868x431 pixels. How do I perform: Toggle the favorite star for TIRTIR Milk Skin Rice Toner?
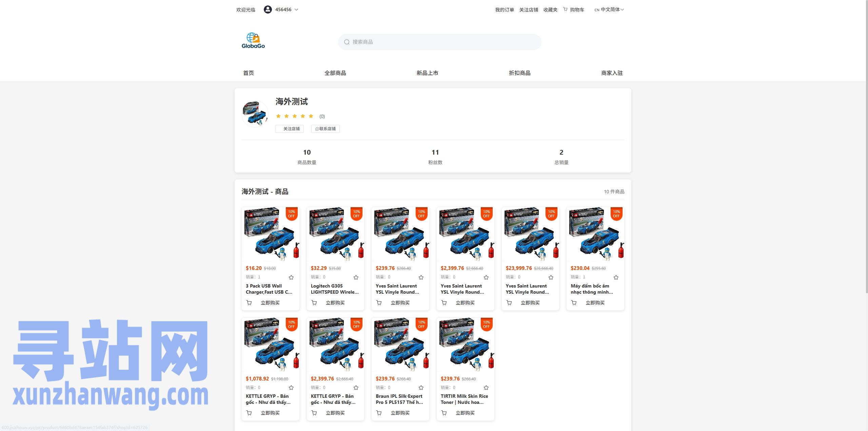click(486, 388)
